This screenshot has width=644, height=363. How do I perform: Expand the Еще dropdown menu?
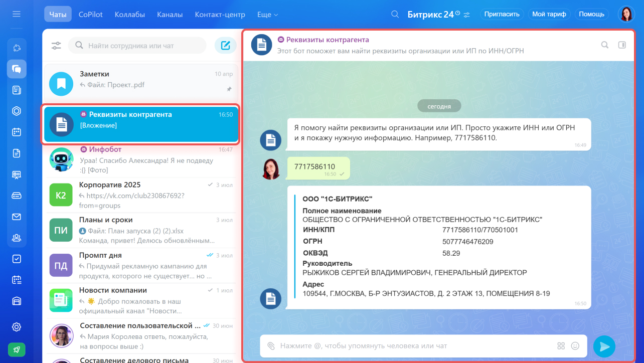[x=267, y=15]
